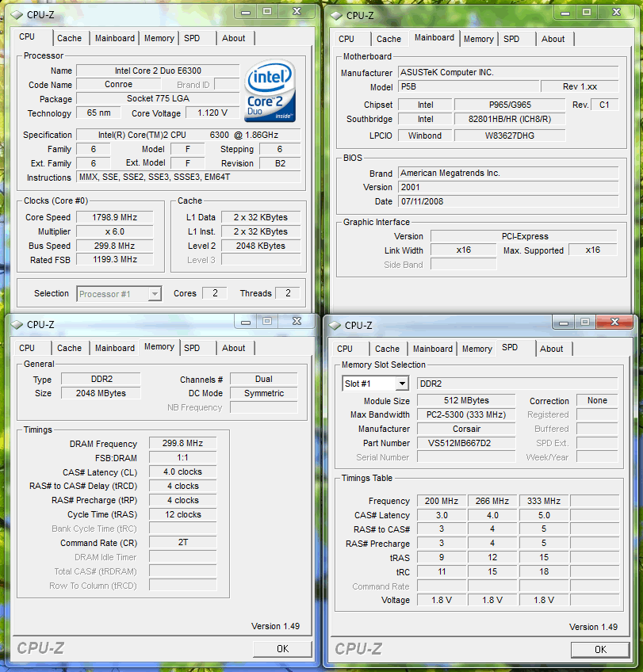Click the 'x 6.0' multiplier value

114,231
